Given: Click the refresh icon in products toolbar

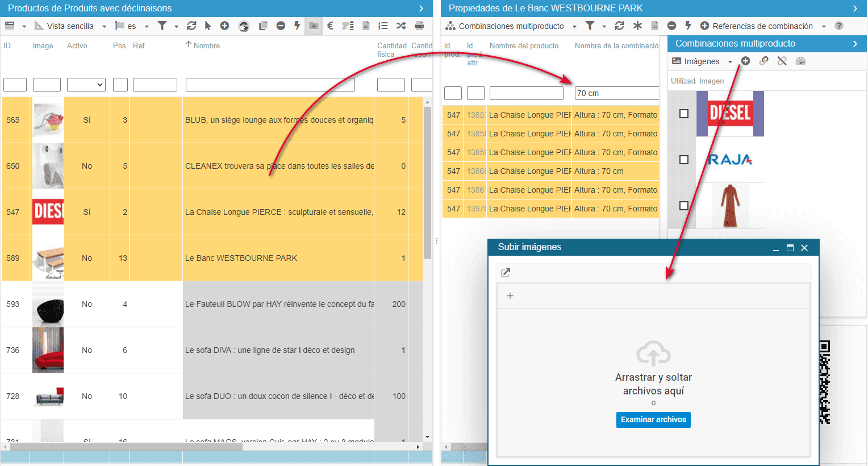Looking at the screenshot, I should (191, 26).
